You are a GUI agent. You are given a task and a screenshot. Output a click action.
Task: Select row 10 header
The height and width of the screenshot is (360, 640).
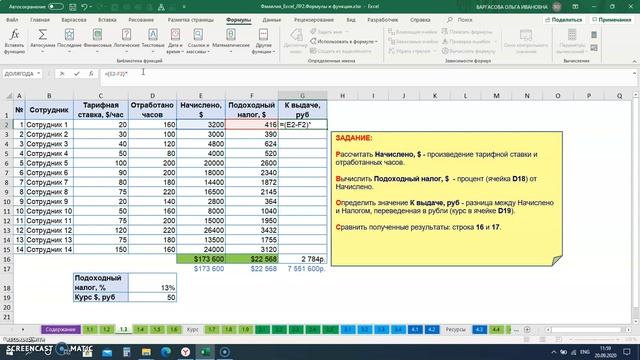coord(7,202)
